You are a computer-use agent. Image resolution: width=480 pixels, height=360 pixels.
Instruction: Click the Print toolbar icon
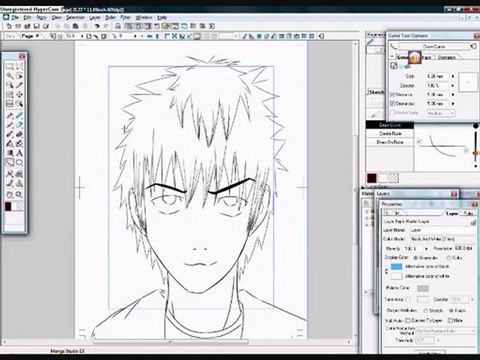118,26
